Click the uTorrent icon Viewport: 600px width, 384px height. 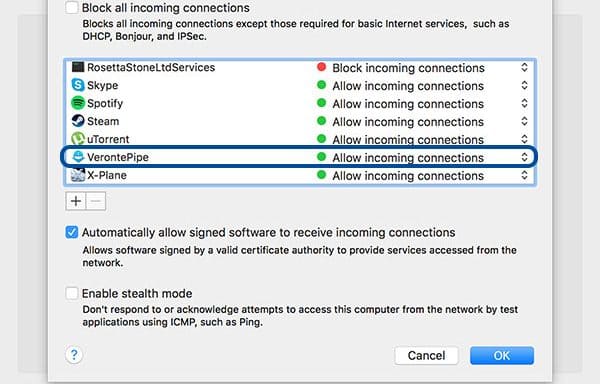click(78, 138)
